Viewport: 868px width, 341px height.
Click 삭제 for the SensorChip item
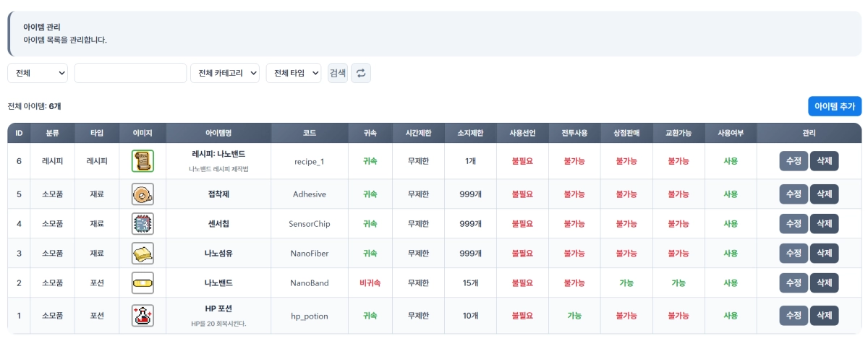pos(824,224)
